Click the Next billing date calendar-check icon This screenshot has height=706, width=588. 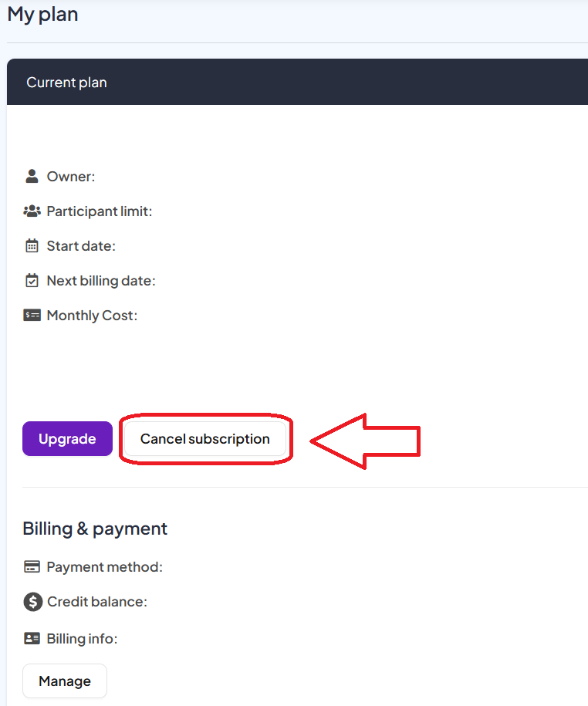pos(32,281)
